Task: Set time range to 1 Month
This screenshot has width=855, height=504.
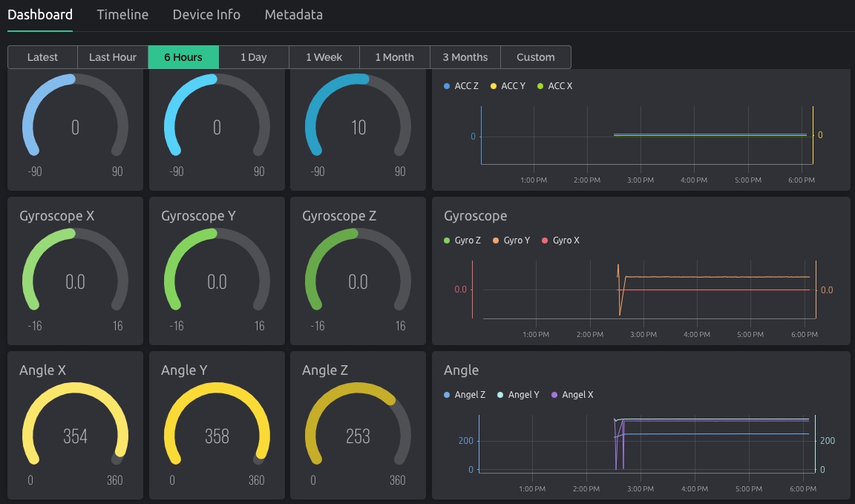Action: [394, 57]
